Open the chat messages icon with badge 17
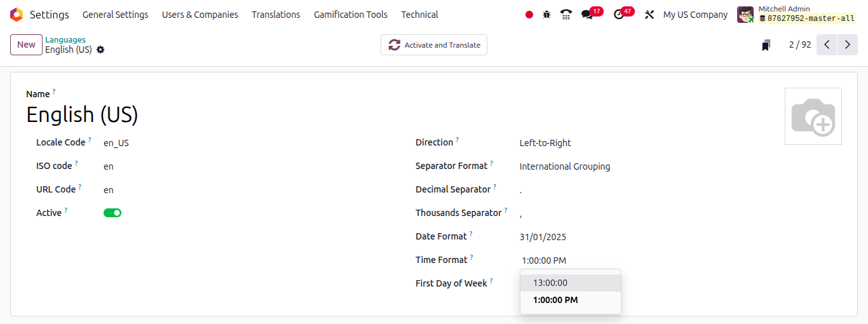Screen dimensions: 868x324 [x=587, y=15]
